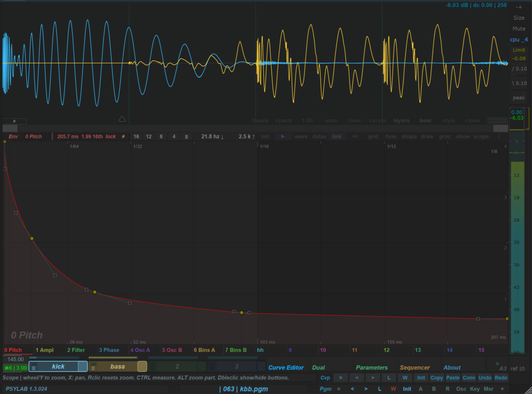Open the style menu in scope bar
This screenshot has height=394, width=532.
tap(448, 120)
